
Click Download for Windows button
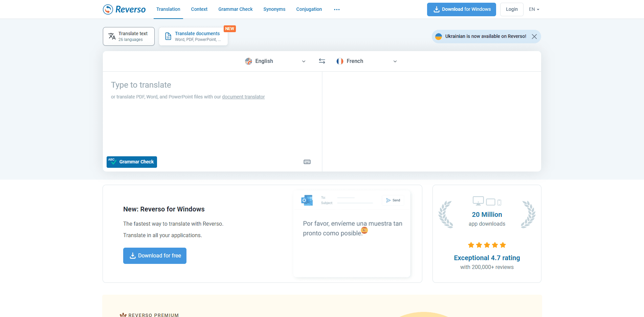coord(461,9)
